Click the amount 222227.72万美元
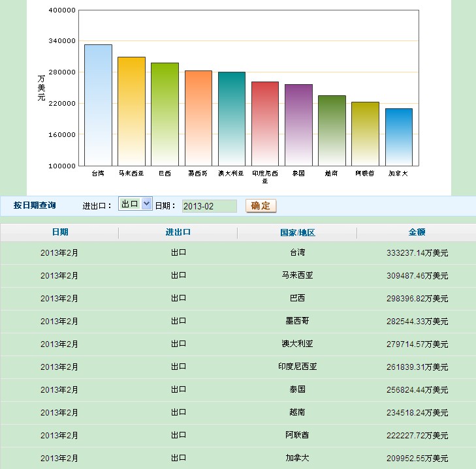The image size is (476, 469). click(417, 436)
